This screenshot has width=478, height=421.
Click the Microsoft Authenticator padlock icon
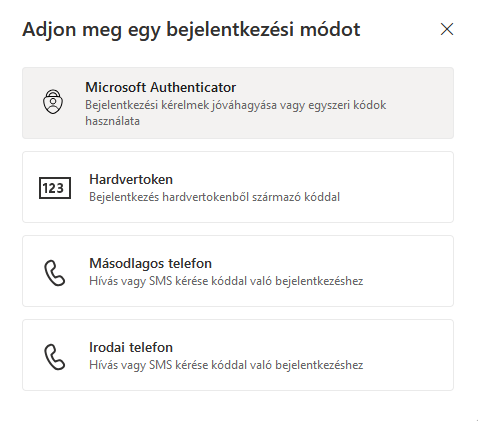53,102
